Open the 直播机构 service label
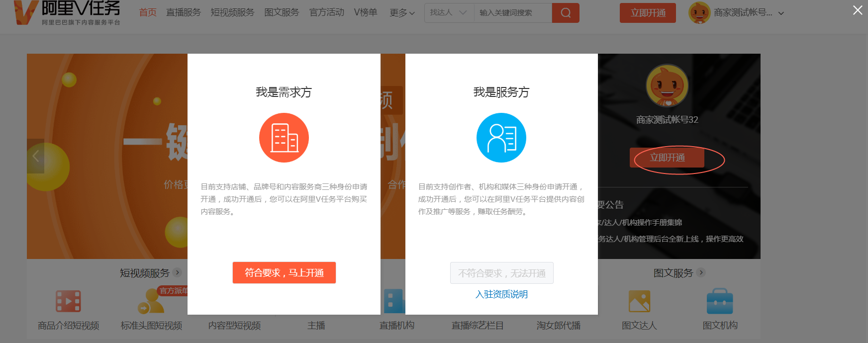 tap(397, 326)
